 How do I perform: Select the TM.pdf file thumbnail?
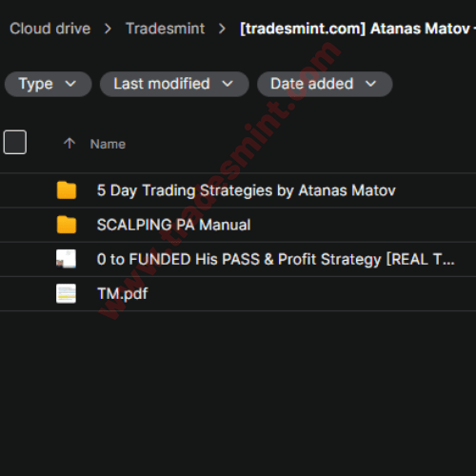click(x=66, y=293)
